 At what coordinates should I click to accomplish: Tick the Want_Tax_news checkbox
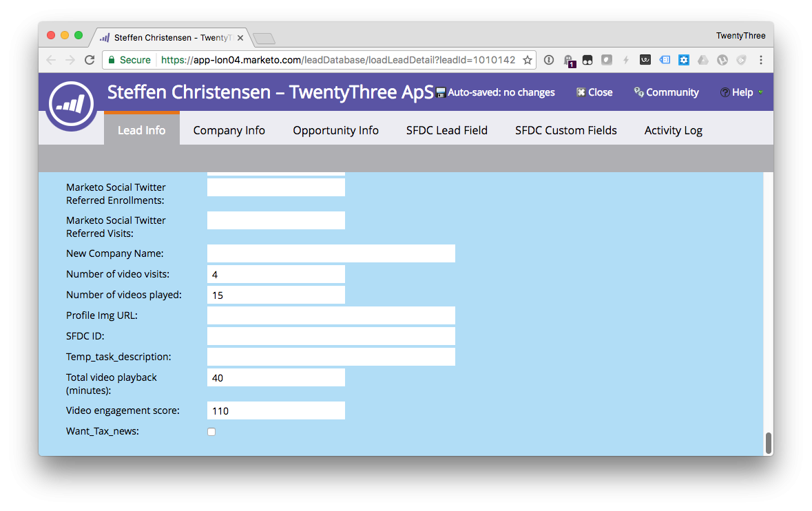[211, 432]
